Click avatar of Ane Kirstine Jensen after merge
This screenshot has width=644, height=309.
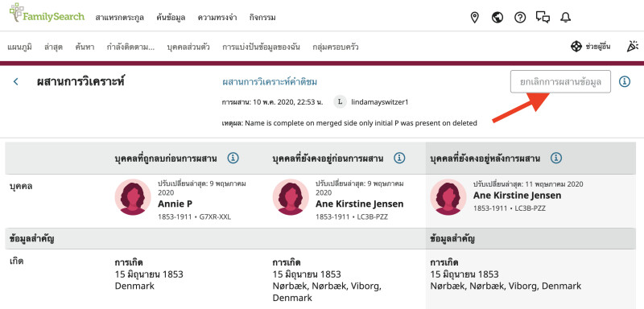coord(448,197)
